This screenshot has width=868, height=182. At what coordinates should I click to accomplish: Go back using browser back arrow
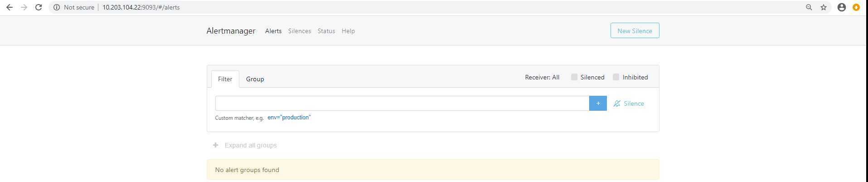(x=9, y=7)
